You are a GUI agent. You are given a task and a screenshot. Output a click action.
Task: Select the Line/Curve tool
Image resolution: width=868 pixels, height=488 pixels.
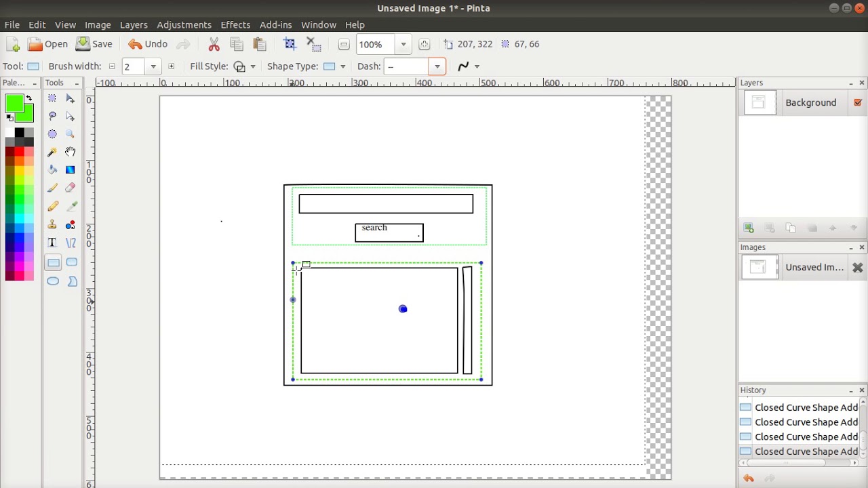coord(71,243)
